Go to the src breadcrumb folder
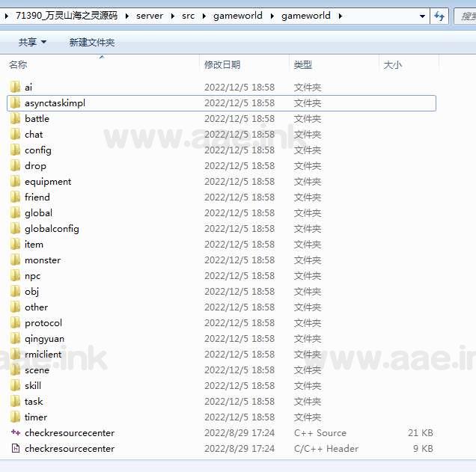This screenshot has height=472, width=476. point(188,16)
